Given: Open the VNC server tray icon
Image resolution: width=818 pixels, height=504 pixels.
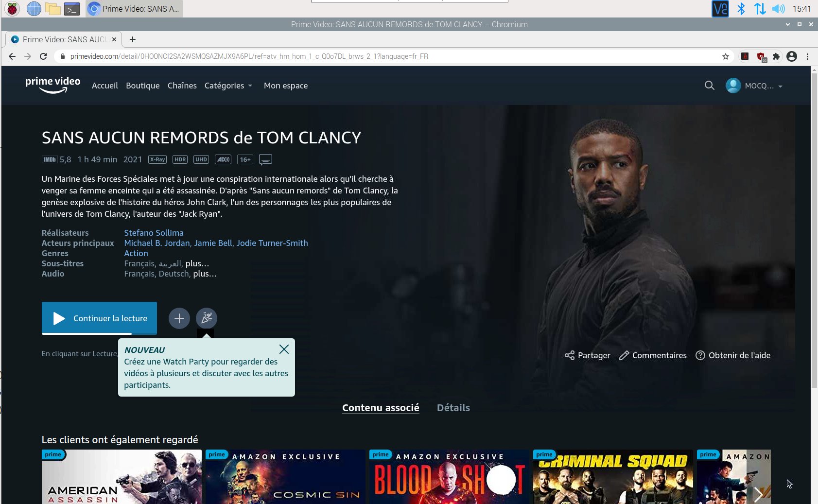Looking at the screenshot, I should coord(720,9).
